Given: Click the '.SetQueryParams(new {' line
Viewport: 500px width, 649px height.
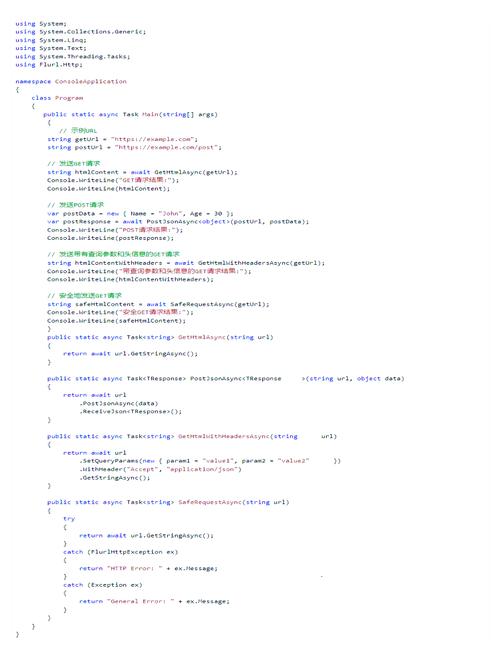Looking at the screenshot, I should (210, 461).
